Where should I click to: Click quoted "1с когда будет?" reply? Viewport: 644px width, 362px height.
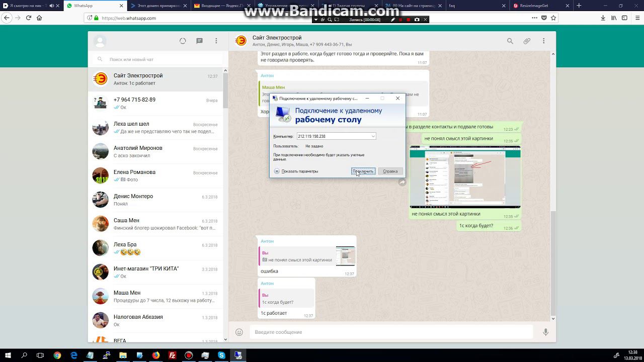(x=286, y=299)
